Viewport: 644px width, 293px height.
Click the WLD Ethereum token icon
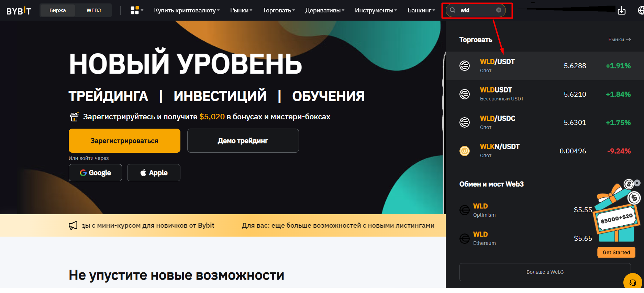(465, 238)
